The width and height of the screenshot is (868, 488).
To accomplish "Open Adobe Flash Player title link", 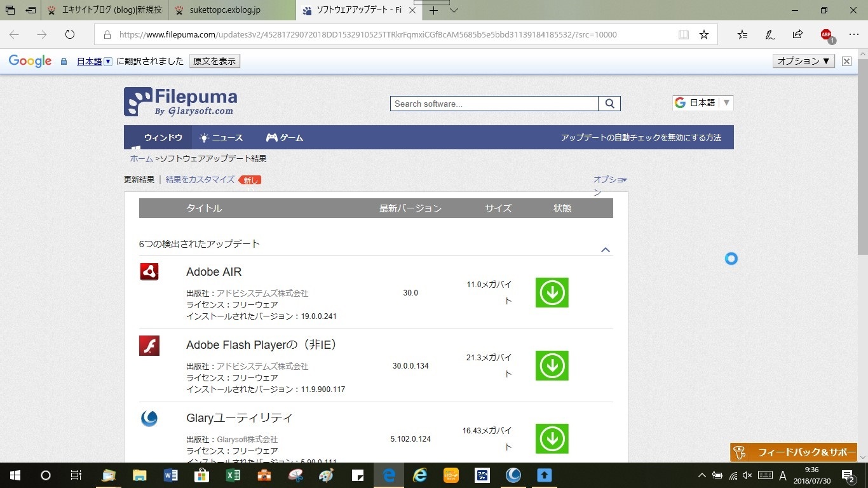I will [x=261, y=345].
